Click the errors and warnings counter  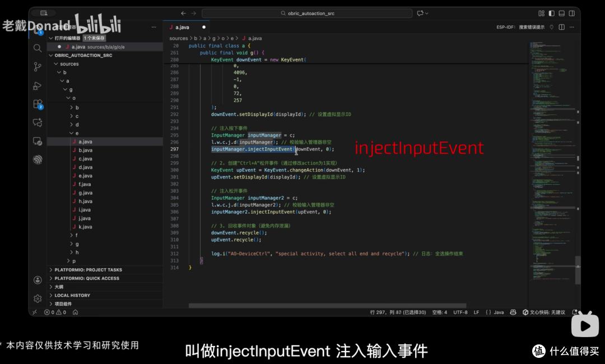pyautogui.click(x=55, y=312)
